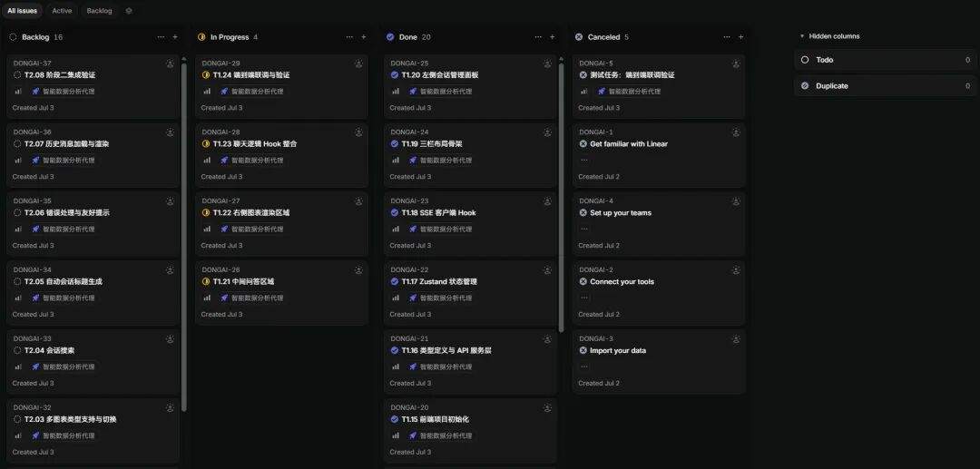This screenshot has width=980, height=469.
Task: Click the Backlog column scrollbar
Action: pyautogui.click(x=183, y=238)
